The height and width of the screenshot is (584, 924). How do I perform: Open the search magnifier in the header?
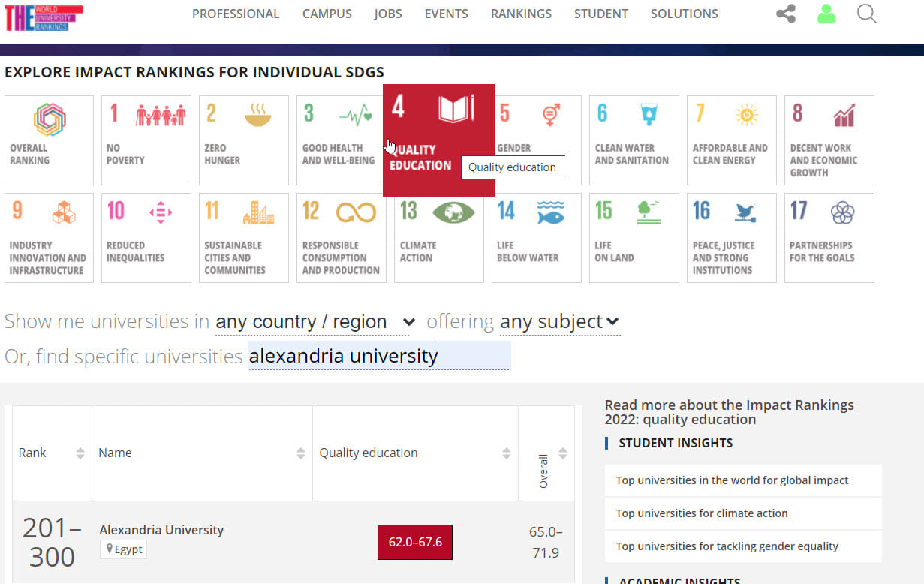(866, 14)
